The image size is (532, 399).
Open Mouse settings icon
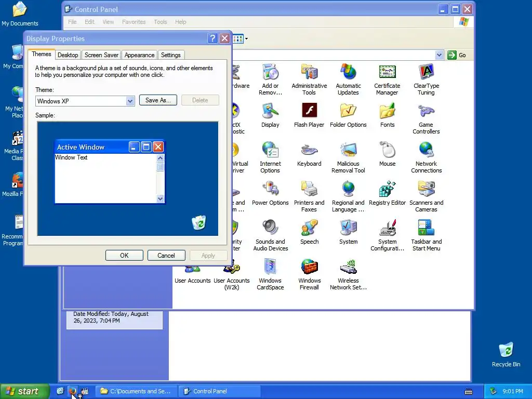(x=387, y=154)
